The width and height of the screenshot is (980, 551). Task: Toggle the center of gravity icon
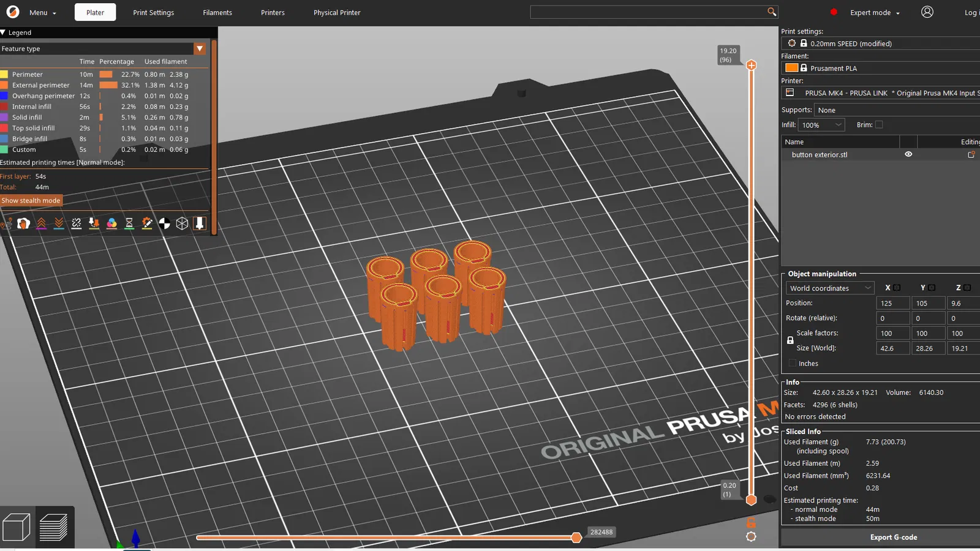click(x=165, y=223)
